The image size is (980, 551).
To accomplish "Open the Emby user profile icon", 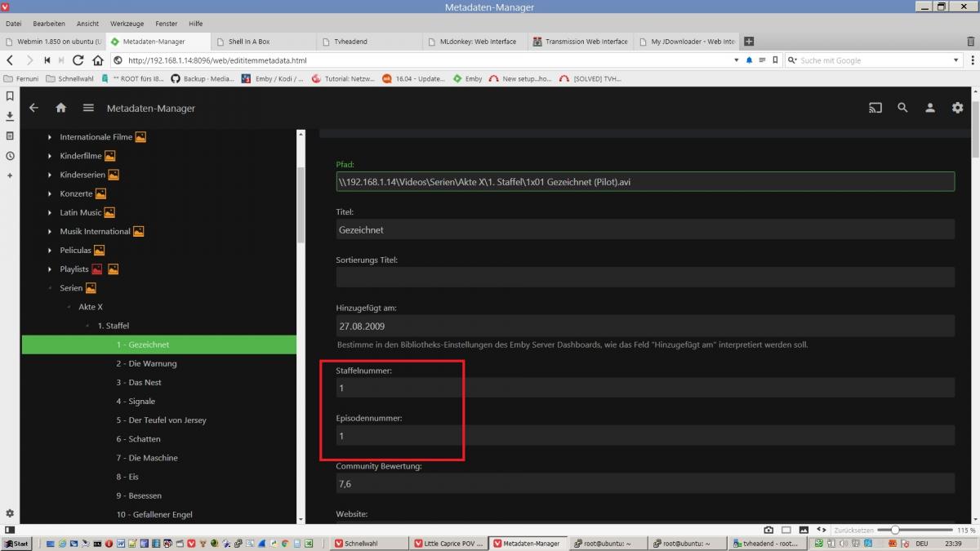I will [929, 108].
